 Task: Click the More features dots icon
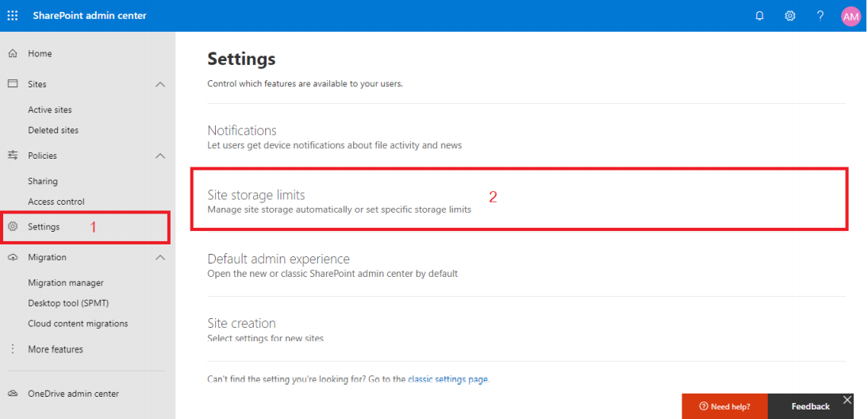(x=13, y=349)
